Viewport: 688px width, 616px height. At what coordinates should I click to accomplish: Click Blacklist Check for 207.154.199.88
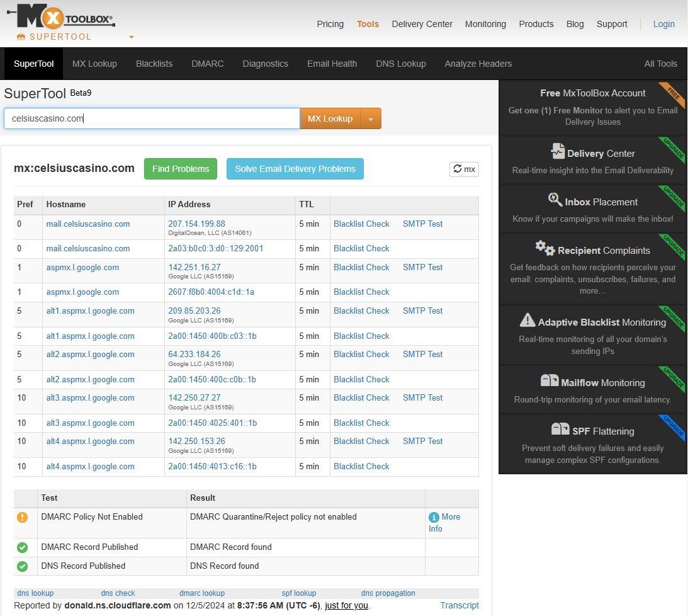point(361,224)
